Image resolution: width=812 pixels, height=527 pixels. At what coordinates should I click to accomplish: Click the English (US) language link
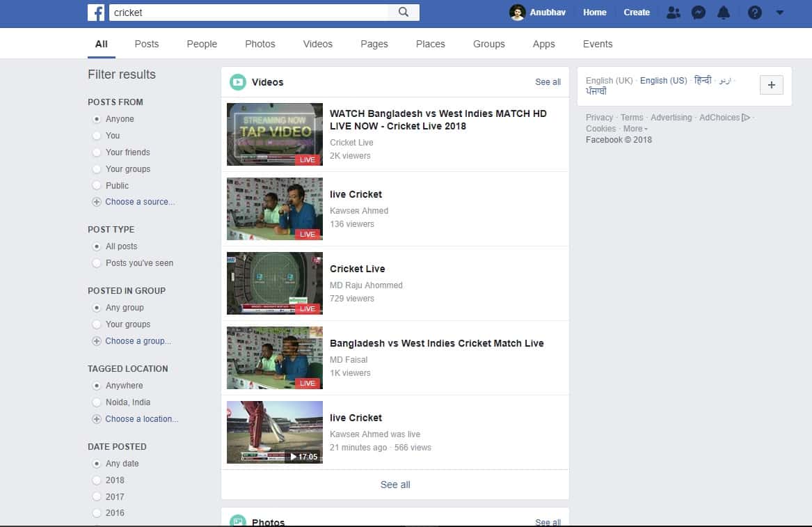pos(663,81)
